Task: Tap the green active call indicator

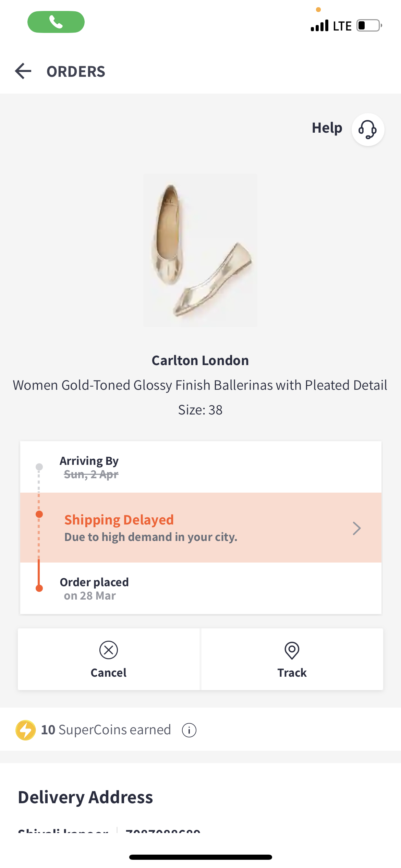Action: tap(56, 22)
